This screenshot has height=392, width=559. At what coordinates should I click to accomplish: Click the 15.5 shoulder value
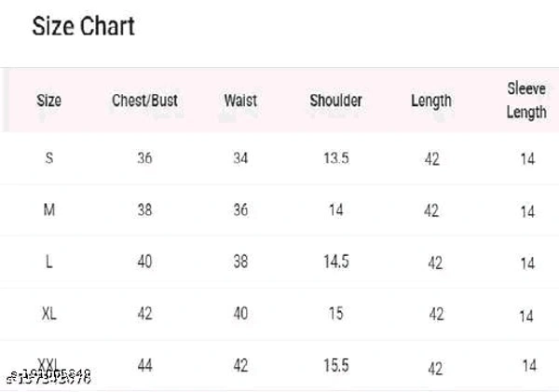click(x=336, y=366)
